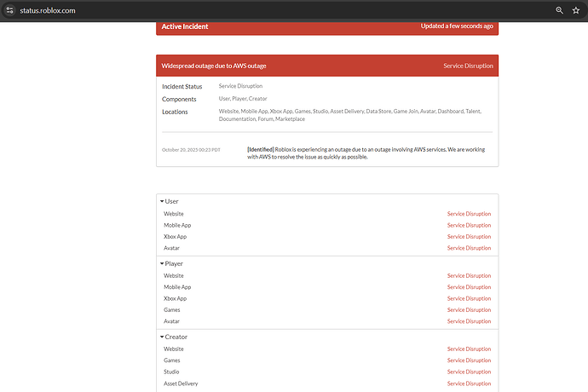Click the October 20 incident timestamp
The height and width of the screenshot is (392, 588).
coord(191,150)
